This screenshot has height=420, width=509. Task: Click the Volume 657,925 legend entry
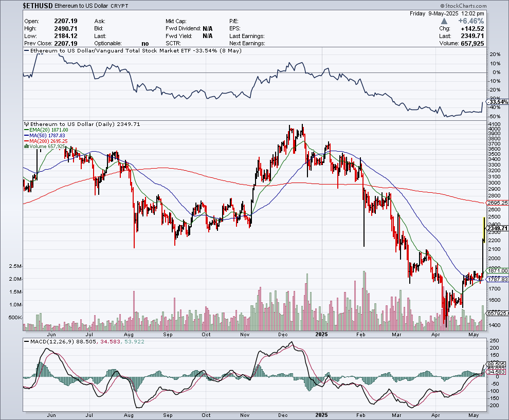click(x=45, y=147)
